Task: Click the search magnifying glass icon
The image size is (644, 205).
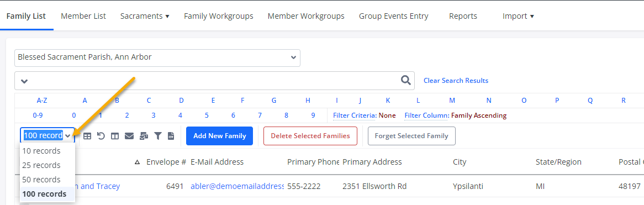Action: pos(406,81)
